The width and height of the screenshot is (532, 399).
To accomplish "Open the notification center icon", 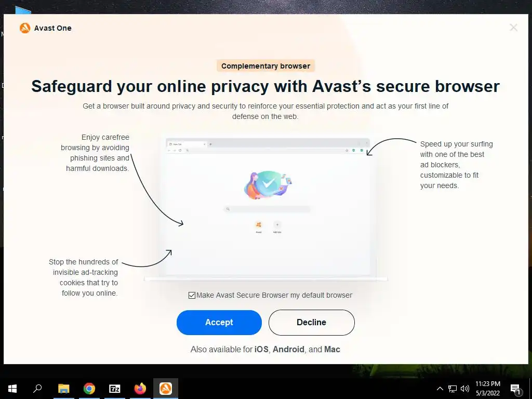I will pos(515,389).
